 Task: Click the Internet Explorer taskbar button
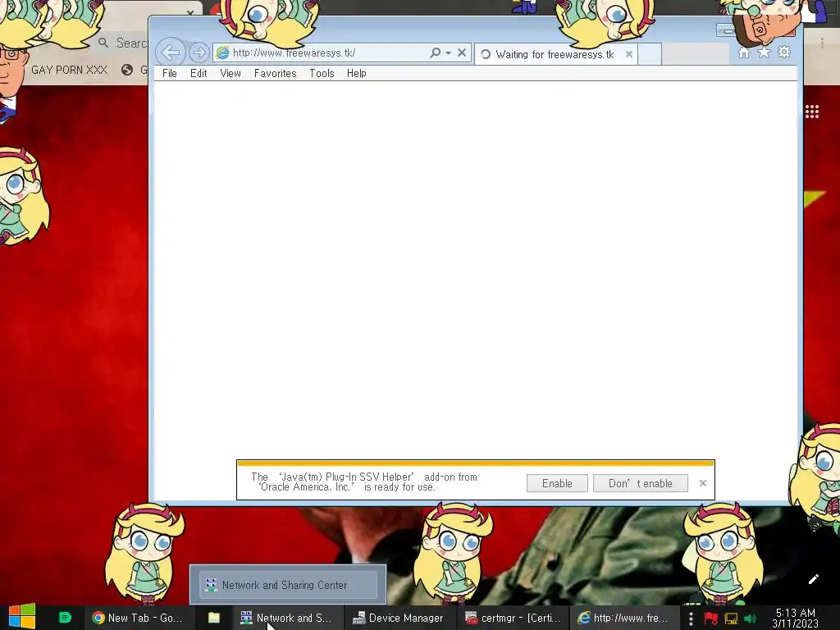(623, 618)
